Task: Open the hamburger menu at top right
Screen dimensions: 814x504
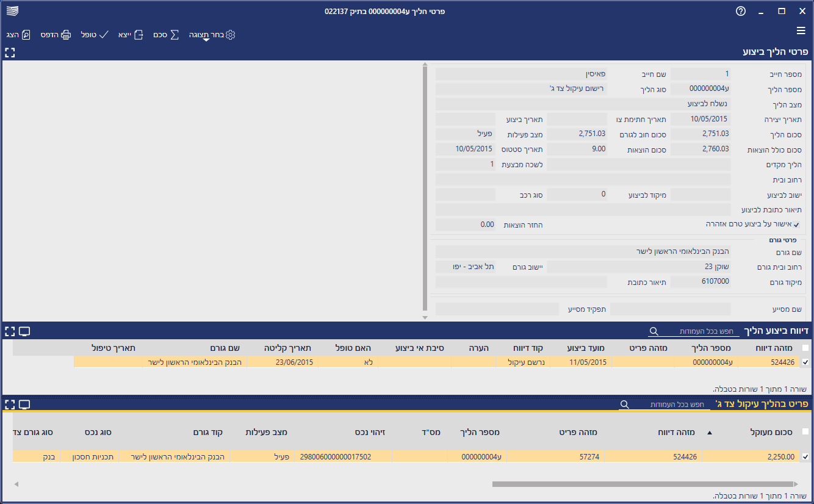Action: pos(801,31)
